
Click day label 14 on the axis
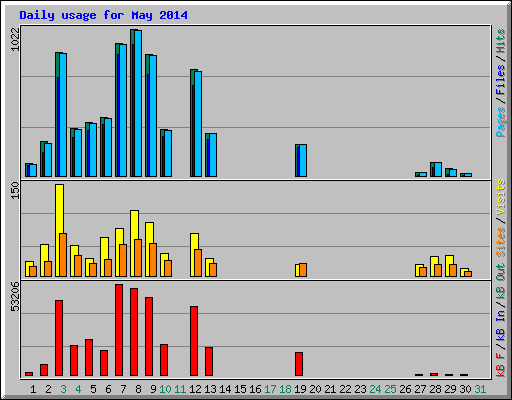click(225, 389)
